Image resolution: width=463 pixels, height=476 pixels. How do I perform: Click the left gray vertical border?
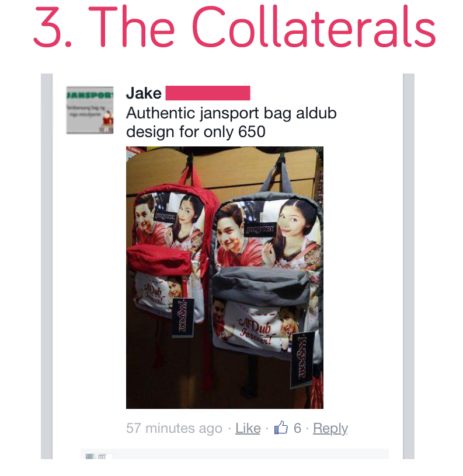pos(47,266)
